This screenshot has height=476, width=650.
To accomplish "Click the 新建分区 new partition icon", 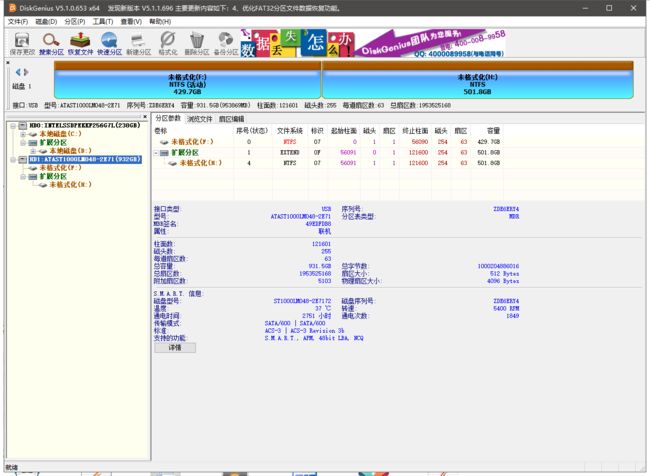I will click(138, 44).
